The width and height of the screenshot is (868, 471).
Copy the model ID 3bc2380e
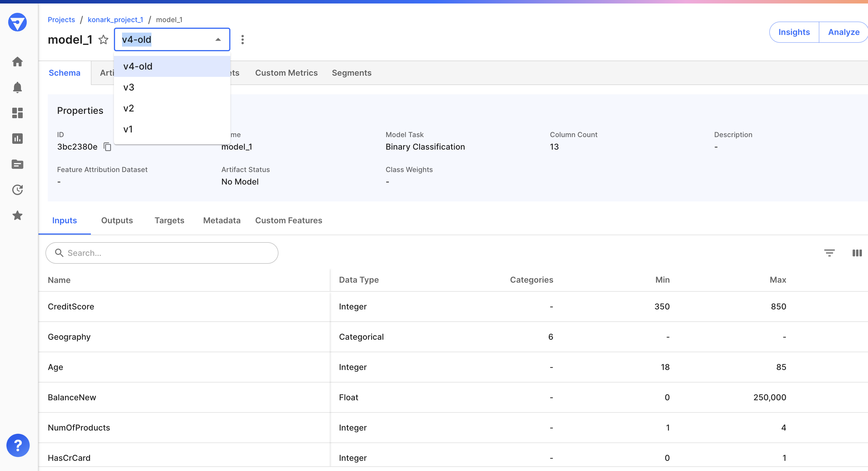click(107, 147)
